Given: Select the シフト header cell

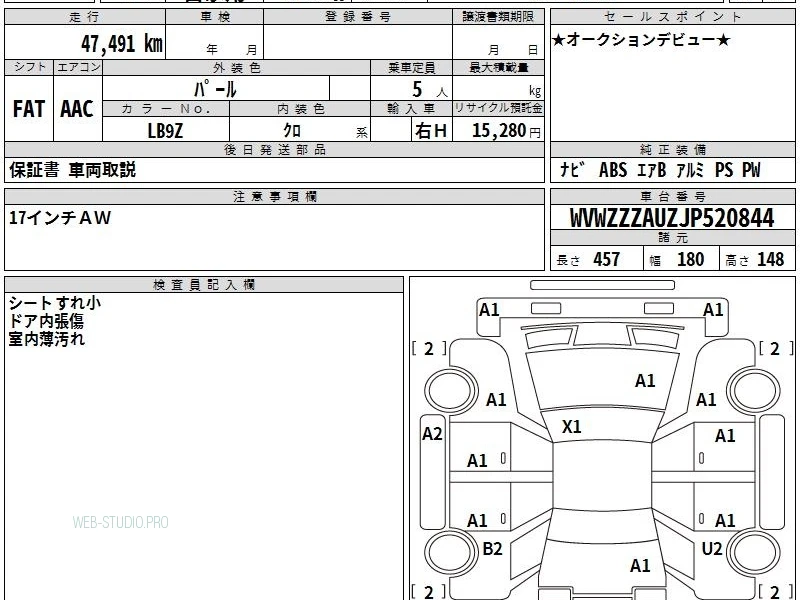Looking at the screenshot, I should point(30,67).
